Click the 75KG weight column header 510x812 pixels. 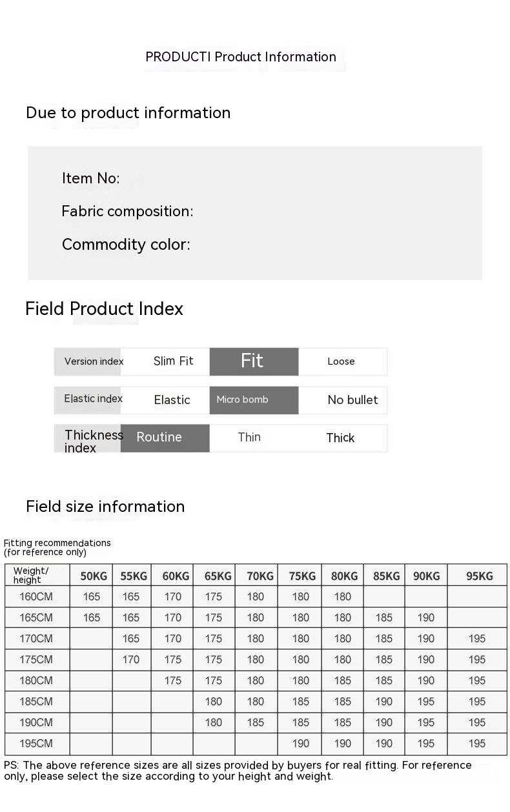click(x=301, y=576)
